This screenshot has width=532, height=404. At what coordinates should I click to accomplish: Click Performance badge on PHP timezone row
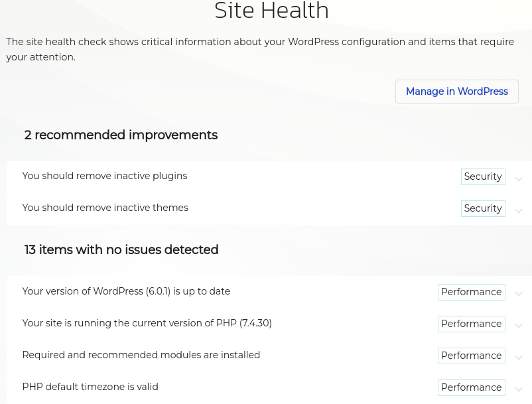(x=471, y=387)
